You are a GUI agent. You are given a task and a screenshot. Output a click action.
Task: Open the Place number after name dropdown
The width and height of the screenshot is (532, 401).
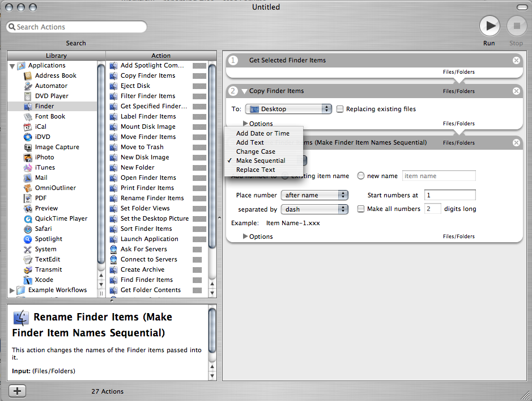tap(314, 195)
